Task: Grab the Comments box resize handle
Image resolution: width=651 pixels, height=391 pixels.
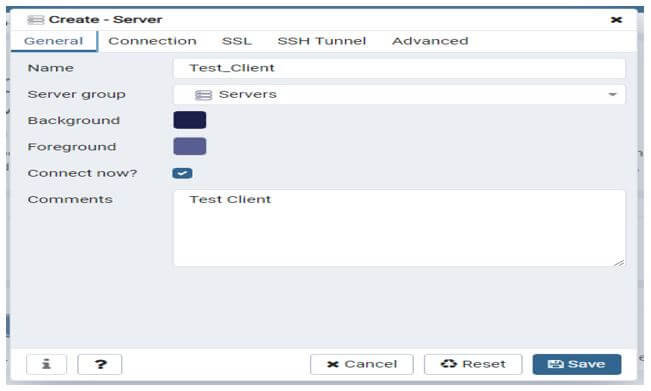Action: [619, 263]
